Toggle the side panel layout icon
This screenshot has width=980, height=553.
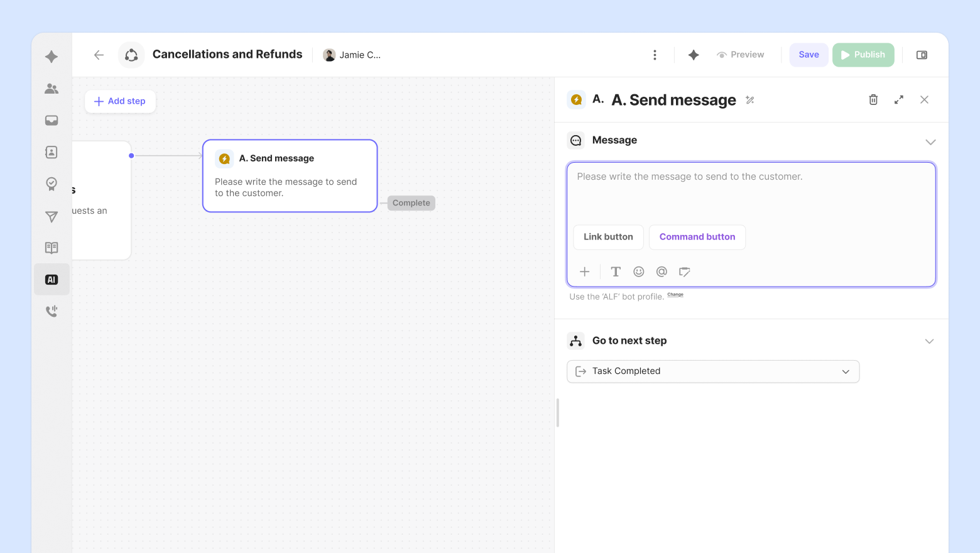(x=922, y=55)
